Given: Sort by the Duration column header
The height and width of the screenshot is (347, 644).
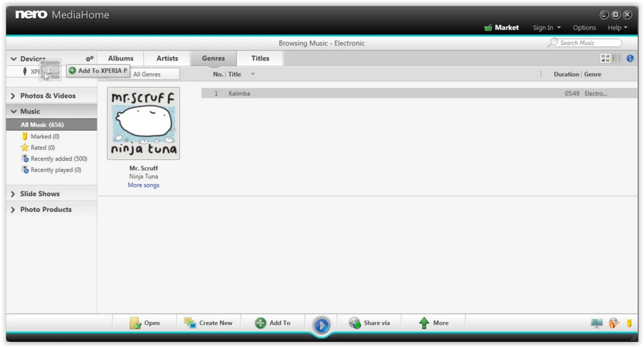Looking at the screenshot, I should (566, 74).
